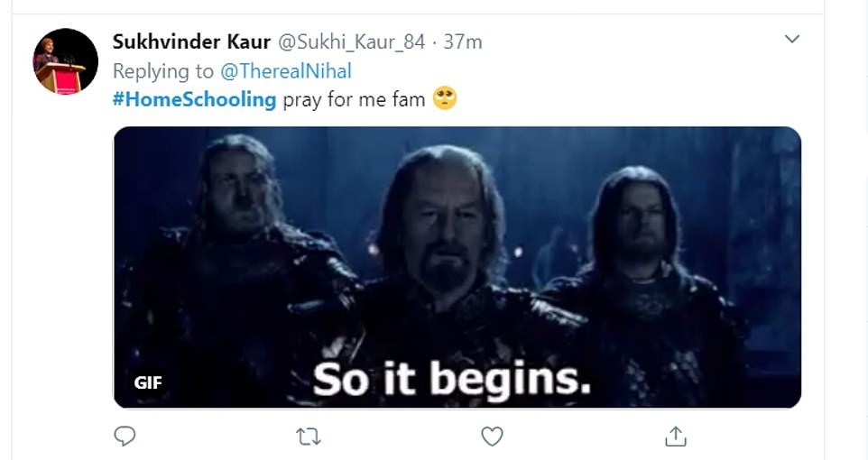Click the eye-roll emoji in tweet

click(445, 98)
